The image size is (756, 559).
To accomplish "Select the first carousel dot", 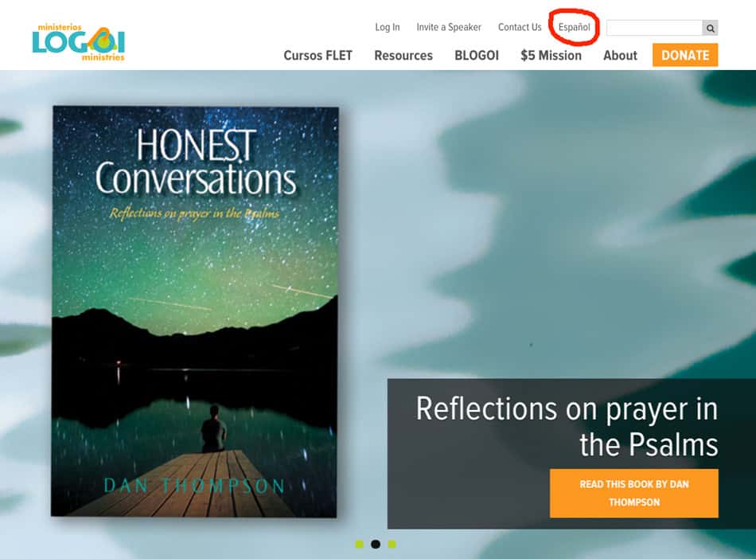I will tap(359, 544).
